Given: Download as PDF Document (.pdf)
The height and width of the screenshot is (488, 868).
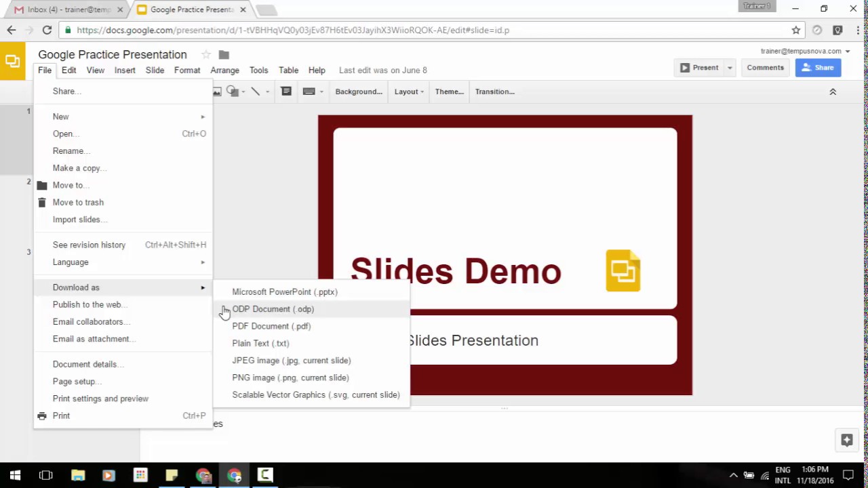Looking at the screenshot, I should (x=312, y=326).
